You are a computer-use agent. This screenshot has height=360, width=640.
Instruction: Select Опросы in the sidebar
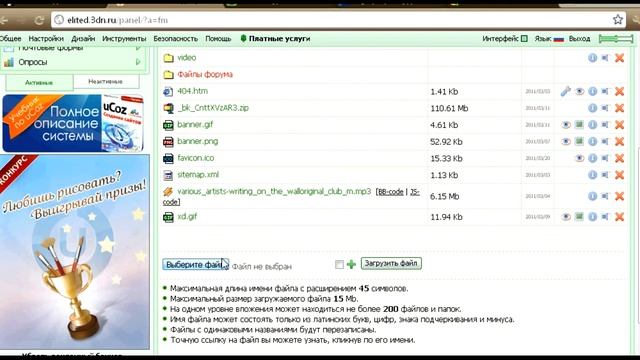click(x=33, y=62)
